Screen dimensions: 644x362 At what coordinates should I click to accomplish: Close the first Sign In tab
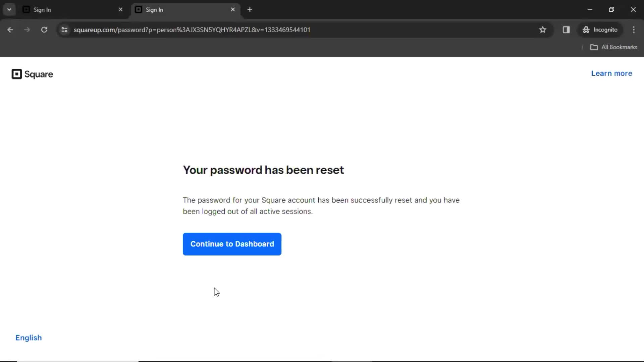pyautogui.click(x=120, y=9)
